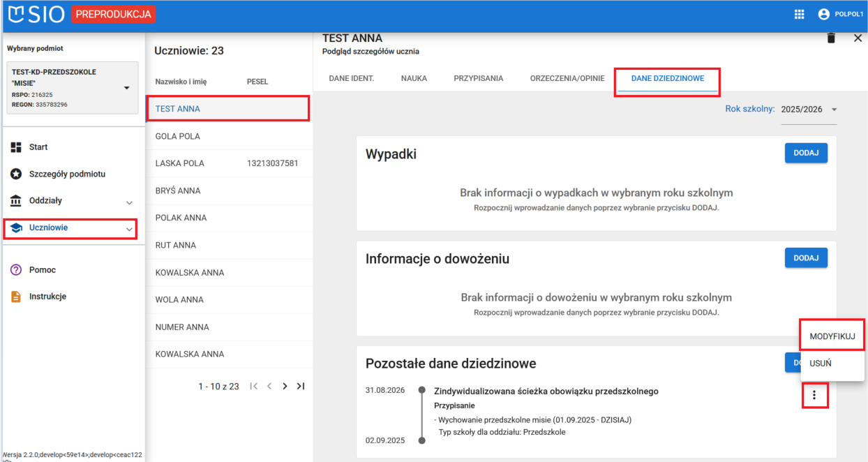Click DODAJ in the Wypadki section
Image resolution: width=868 pixels, height=462 pixels.
tap(806, 154)
